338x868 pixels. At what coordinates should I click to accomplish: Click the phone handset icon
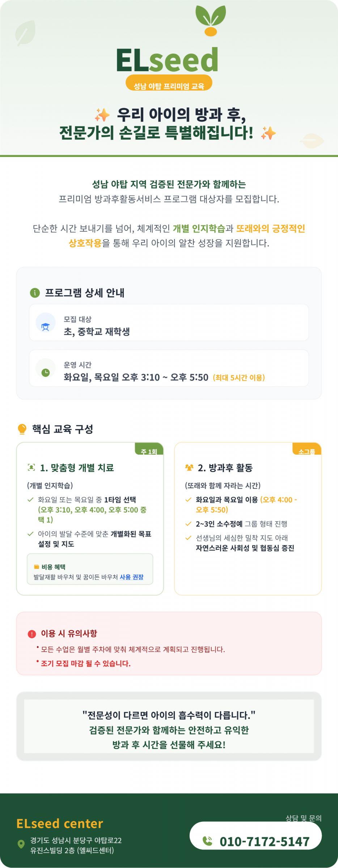tap(207, 841)
